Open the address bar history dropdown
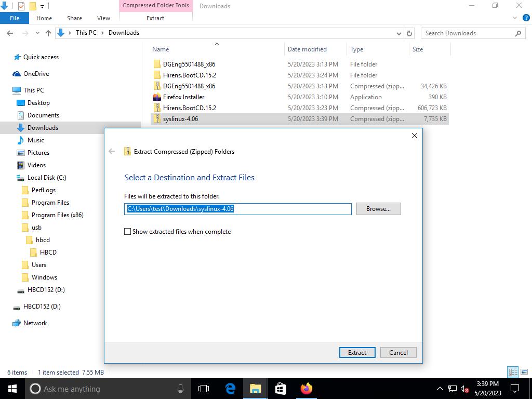This screenshot has width=532, height=399. 398,33
